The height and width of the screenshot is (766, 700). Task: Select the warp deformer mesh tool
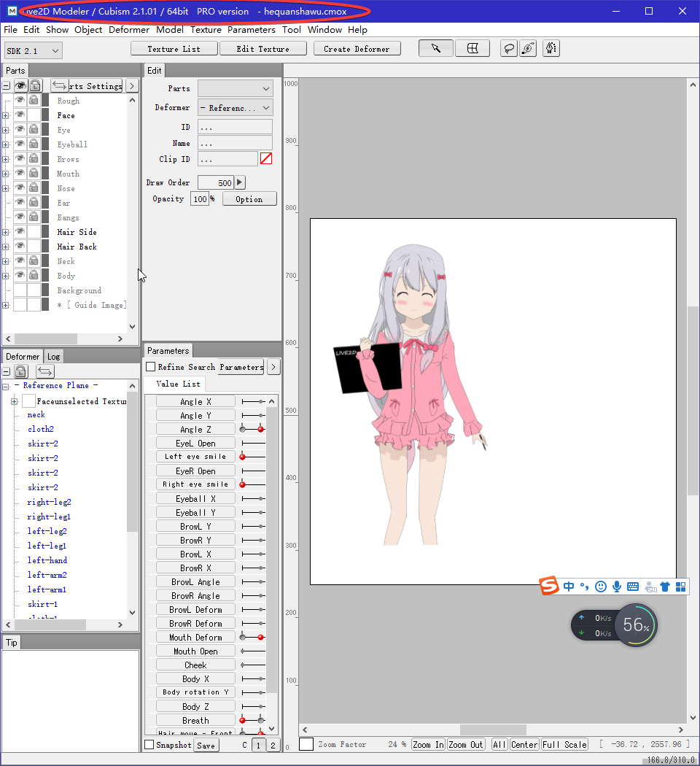coord(472,48)
